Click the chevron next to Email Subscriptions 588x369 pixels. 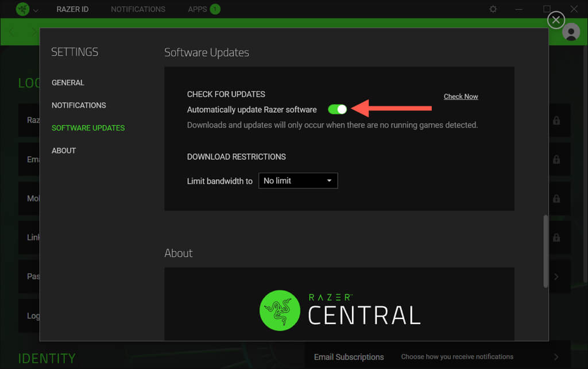[556, 357]
